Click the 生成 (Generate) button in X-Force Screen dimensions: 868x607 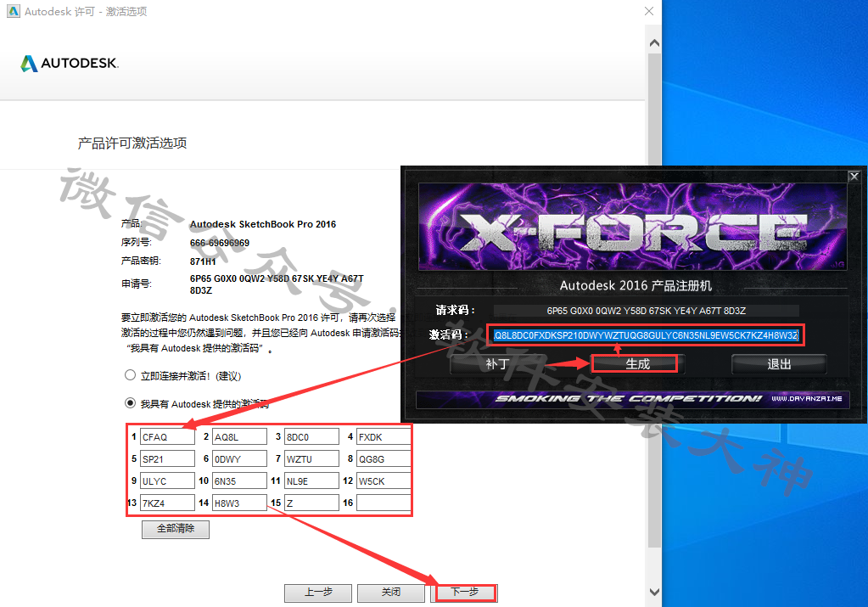tap(637, 364)
